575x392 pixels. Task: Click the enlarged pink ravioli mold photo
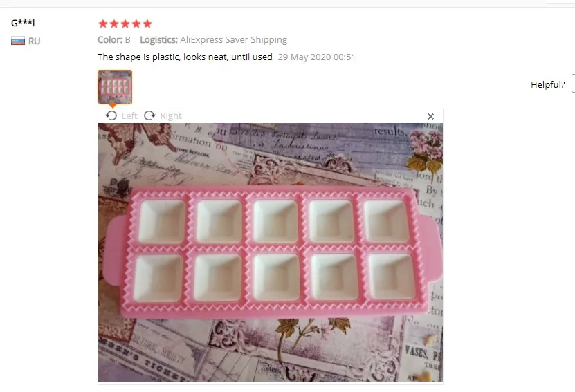point(271,252)
